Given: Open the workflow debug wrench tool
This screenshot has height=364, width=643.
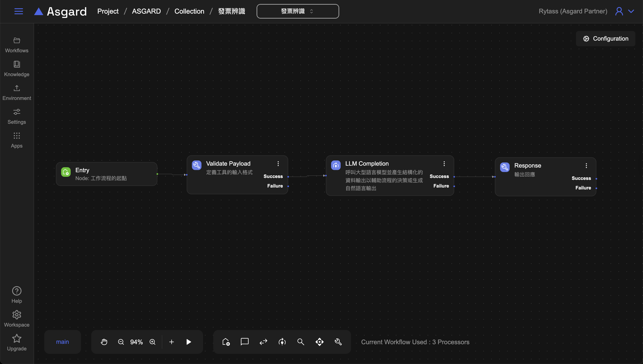Looking at the screenshot, I should 338,342.
